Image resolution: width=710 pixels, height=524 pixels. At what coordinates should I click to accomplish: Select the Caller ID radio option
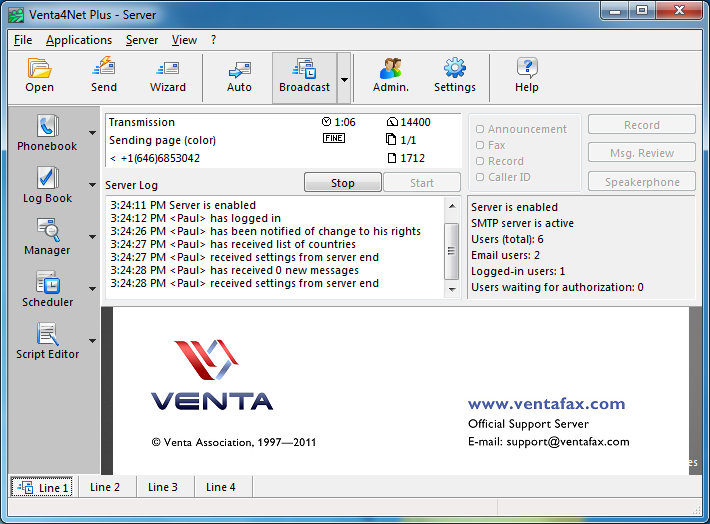tap(480, 177)
